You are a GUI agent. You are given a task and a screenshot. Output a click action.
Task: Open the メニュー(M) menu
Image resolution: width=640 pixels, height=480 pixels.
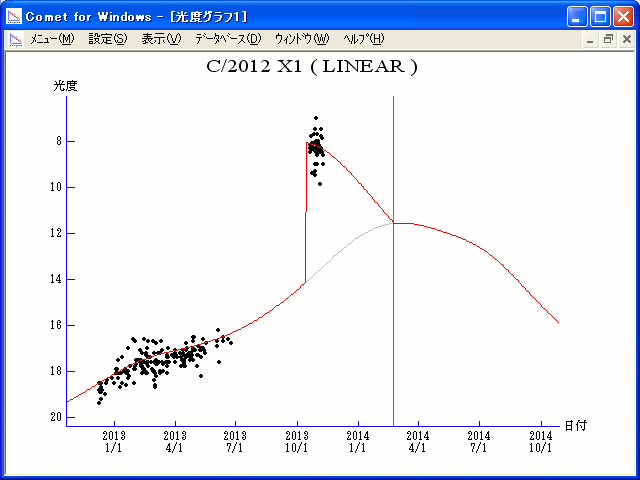click(52, 39)
